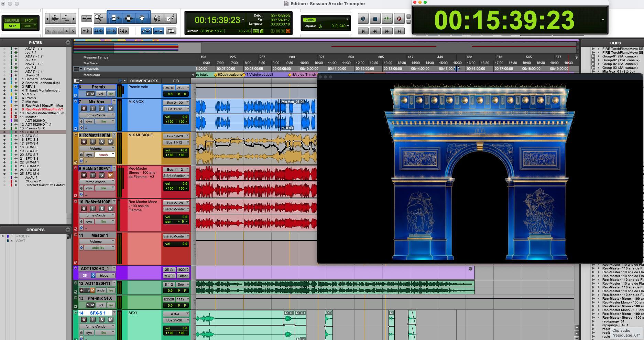
Task: Click the Fast Forward transport button
Action: pos(387,31)
